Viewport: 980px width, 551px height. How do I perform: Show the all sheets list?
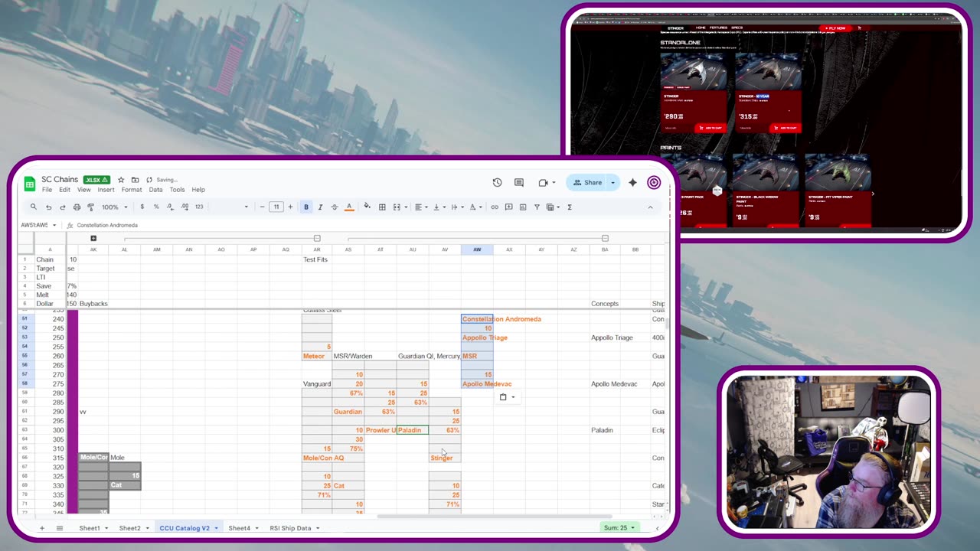tap(60, 528)
